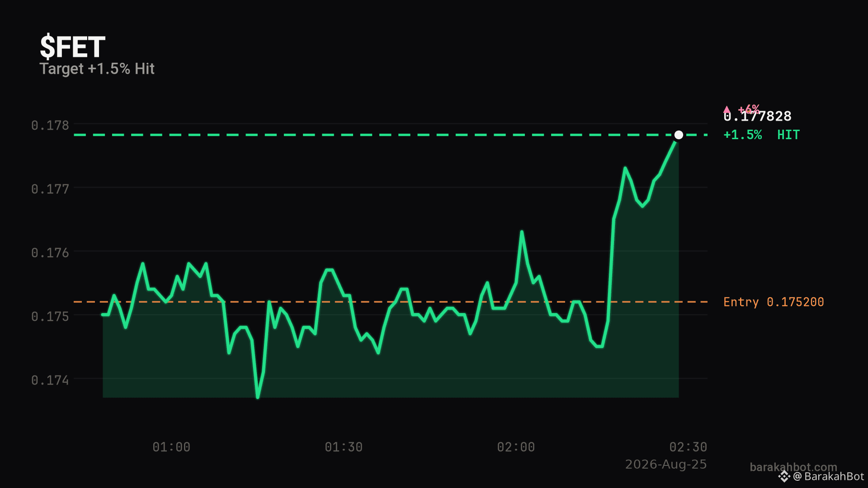Click the 0.174 y-axis label
Image resolution: width=868 pixels, height=488 pixels.
point(50,380)
